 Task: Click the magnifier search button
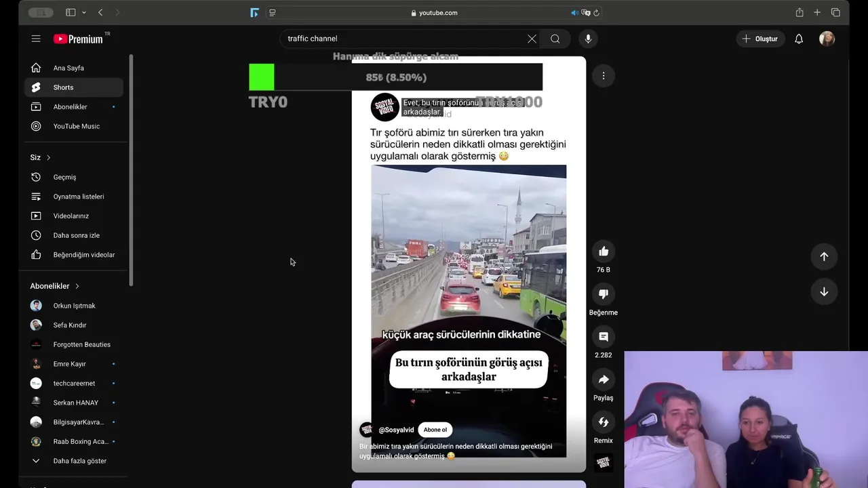[x=555, y=39]
